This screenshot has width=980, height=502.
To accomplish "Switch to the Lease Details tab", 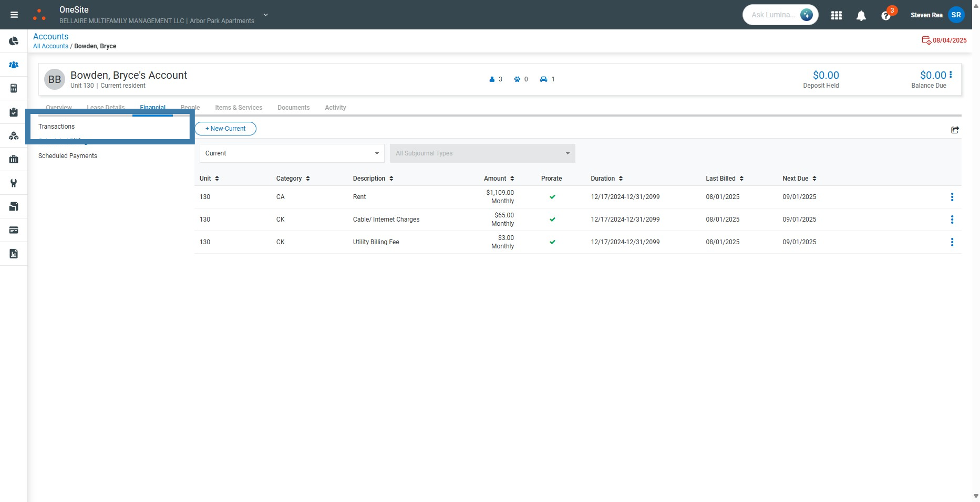I will [x=106, y=108].
